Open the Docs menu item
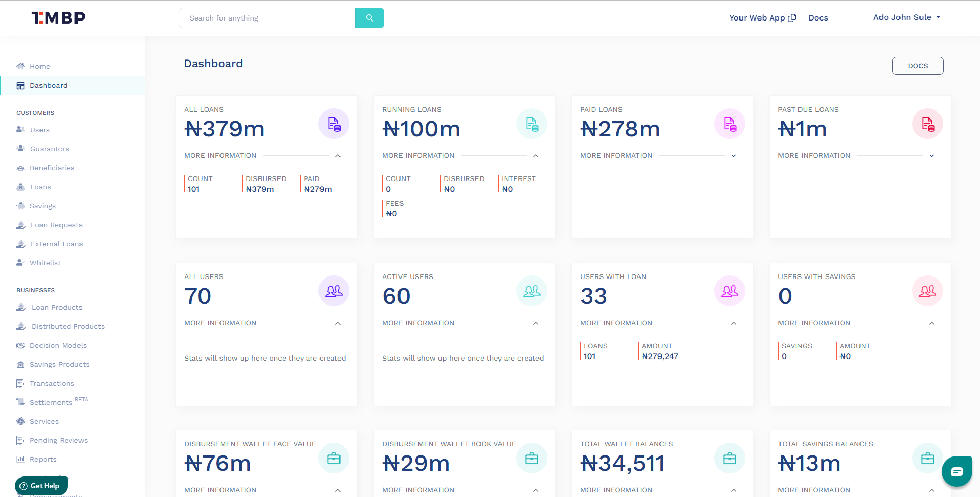This screenshot has height=497, width=980. tap(817, 17)
